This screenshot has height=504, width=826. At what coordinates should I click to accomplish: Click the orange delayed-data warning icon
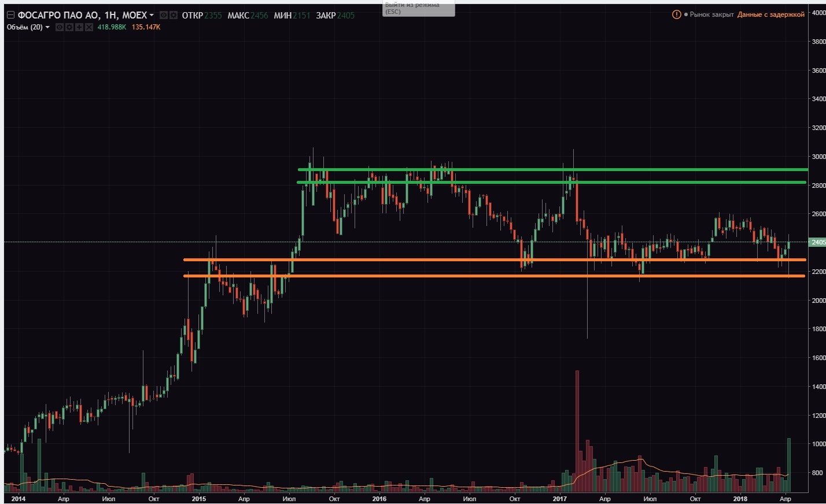coord(676,14)
